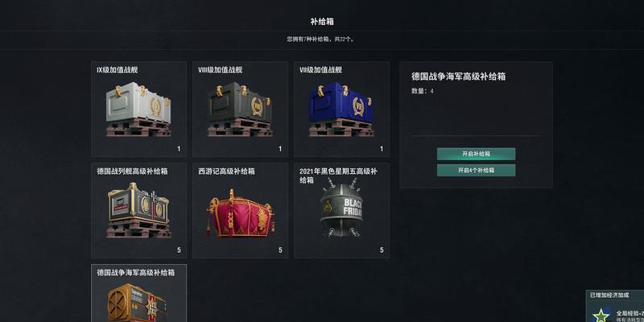Select the orange 德国战争海军高级补给箱 crate image

tap(137, 303)
